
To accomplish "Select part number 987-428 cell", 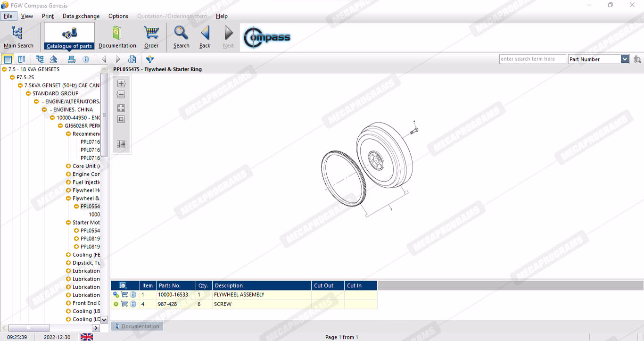I will tap(176, 304).
